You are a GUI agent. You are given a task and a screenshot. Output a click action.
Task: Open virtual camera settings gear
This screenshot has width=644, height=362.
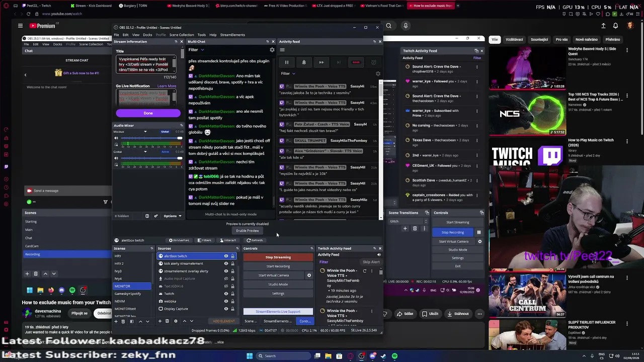click(x=309, y=276)
